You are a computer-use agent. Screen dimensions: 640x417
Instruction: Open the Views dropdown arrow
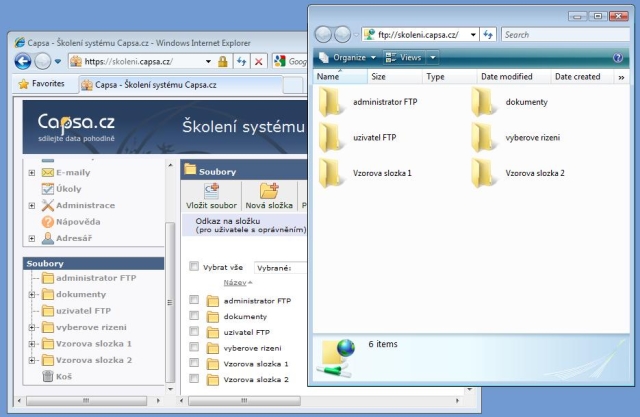(433, 58)
